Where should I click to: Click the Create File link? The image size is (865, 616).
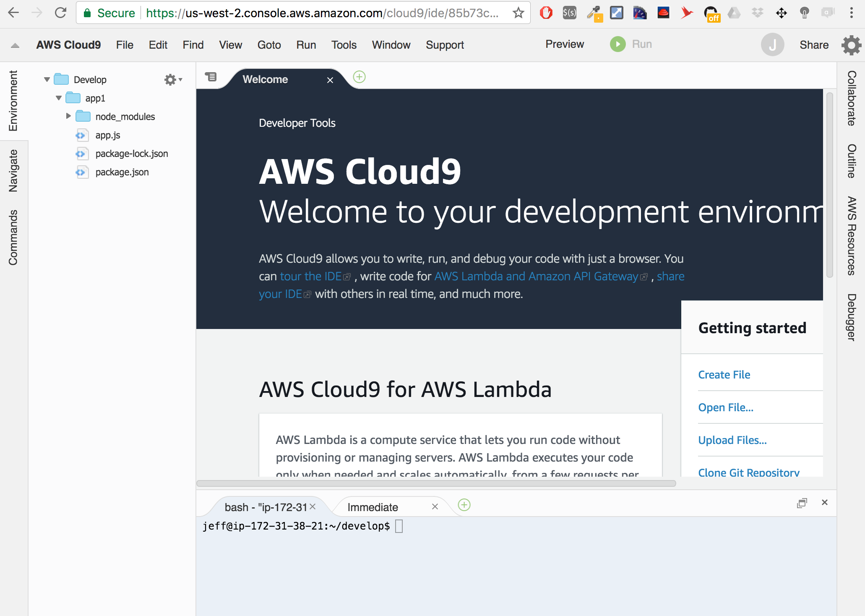pyautogui.click(x=724, y=374)
